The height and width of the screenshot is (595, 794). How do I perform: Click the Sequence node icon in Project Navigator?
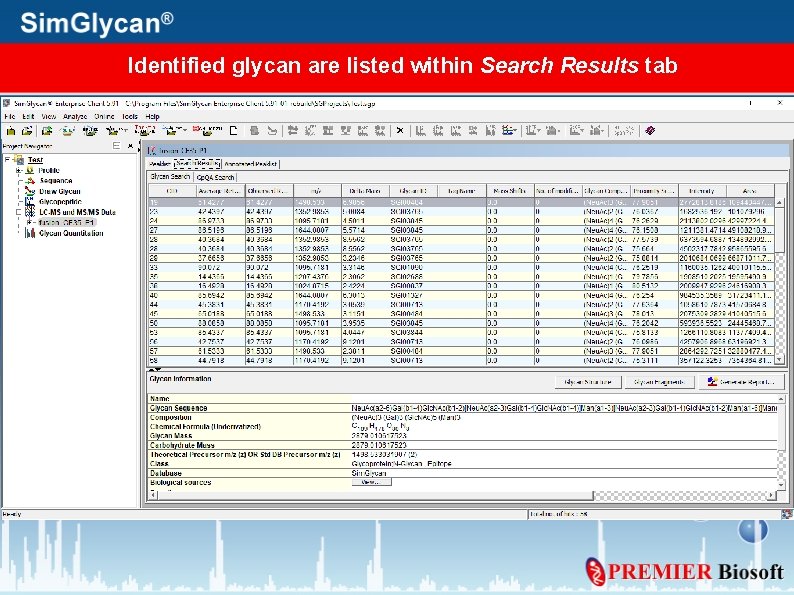tap(30, 181)
